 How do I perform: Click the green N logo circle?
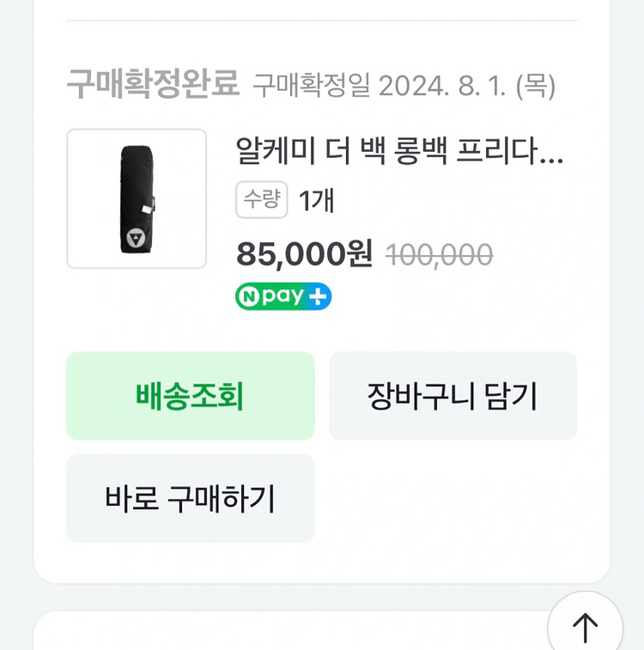248,296
